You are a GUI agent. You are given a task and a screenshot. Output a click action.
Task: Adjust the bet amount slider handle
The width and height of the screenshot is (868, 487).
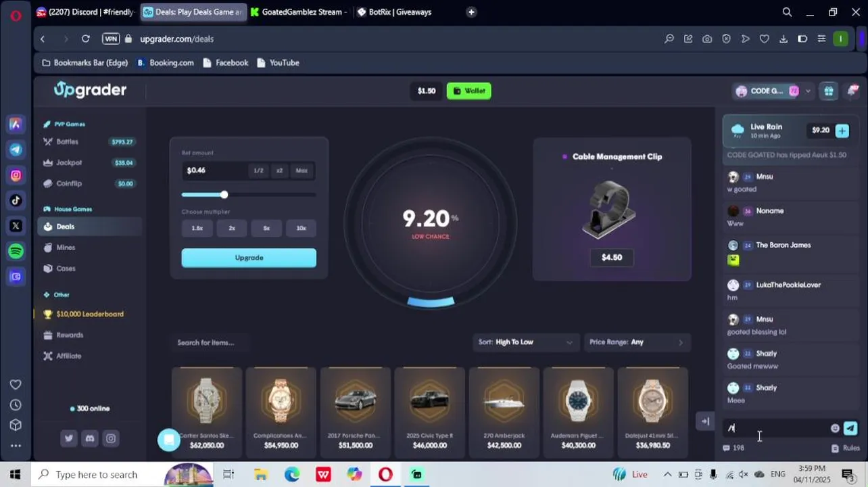(224, 195)
